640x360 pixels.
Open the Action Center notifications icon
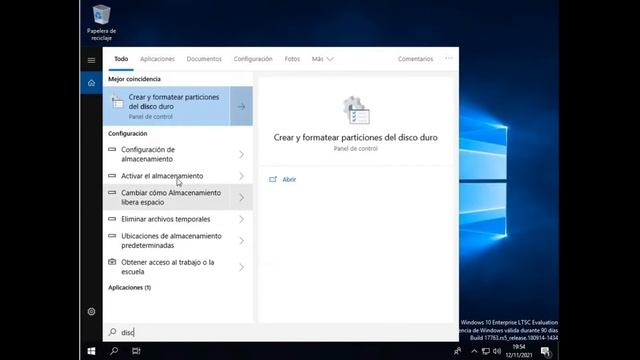pyautogui.click(x=545, y=351)
